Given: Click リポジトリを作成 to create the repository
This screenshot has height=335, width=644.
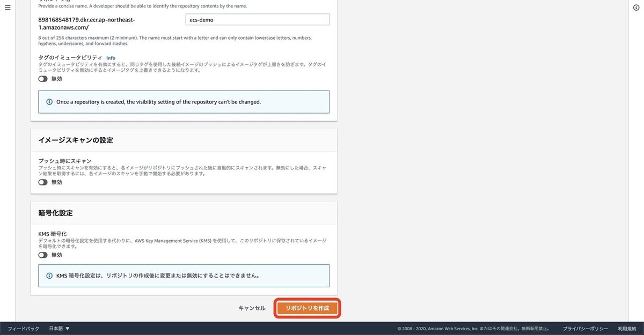Looking at the screenshot, I should [x=307, y=308].
